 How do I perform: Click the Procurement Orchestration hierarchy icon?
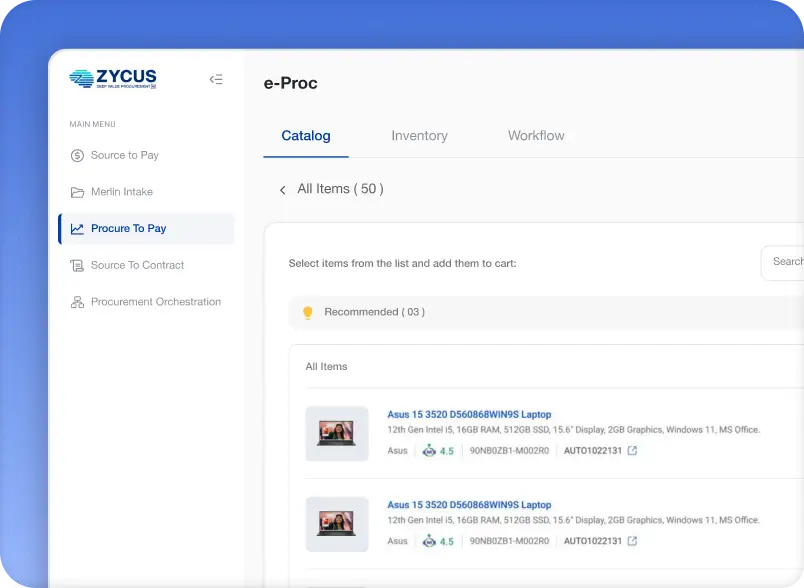click(77, 302)
